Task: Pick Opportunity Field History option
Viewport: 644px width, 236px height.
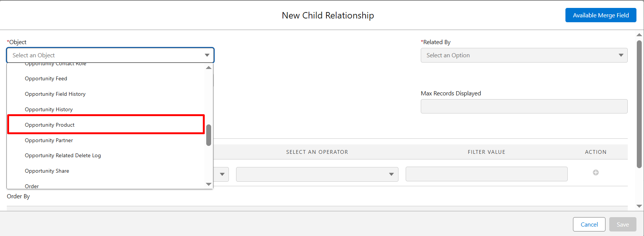Action: point(55,94)
